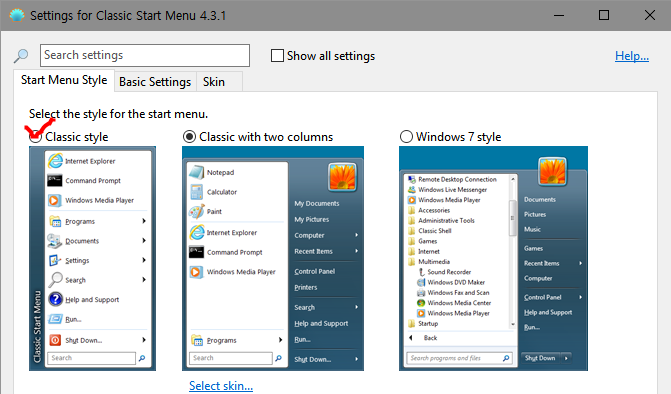Image resolution: width=671 pixels, height=394 pixels.
Task: Click Search programs and files box
Action: [x=458, y=358]
